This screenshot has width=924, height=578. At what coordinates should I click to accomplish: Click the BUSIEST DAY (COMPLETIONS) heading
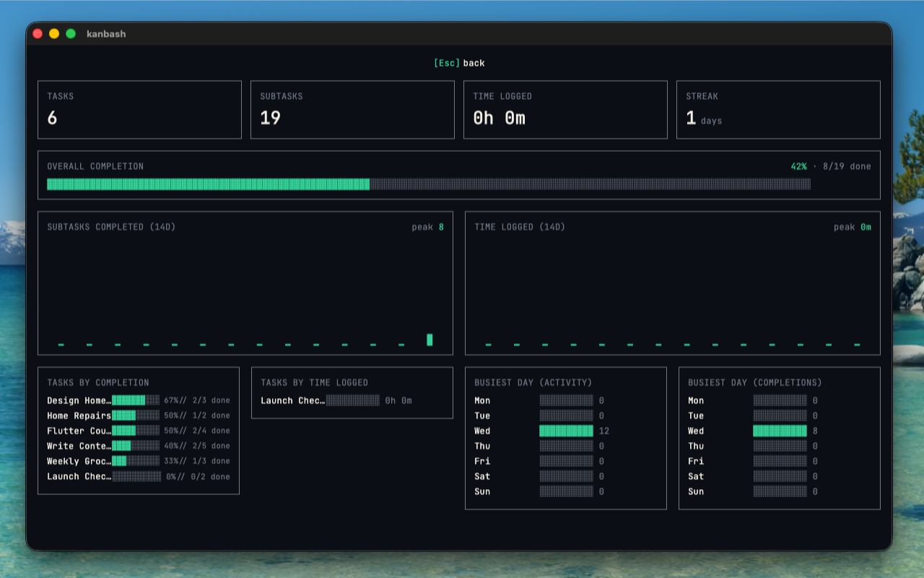[x=755, y=383]
